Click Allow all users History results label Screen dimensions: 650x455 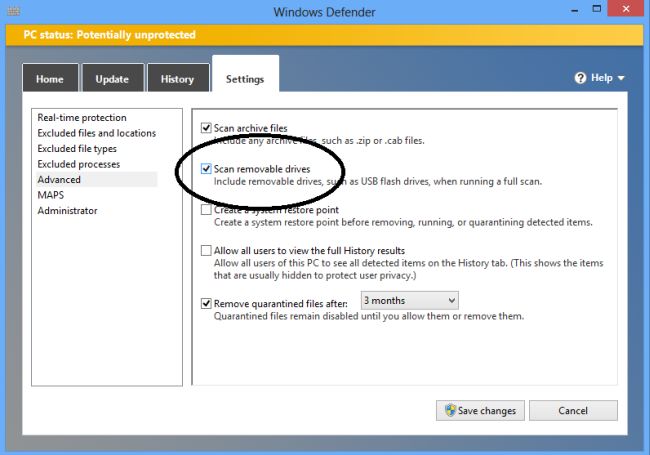point(309,251)
